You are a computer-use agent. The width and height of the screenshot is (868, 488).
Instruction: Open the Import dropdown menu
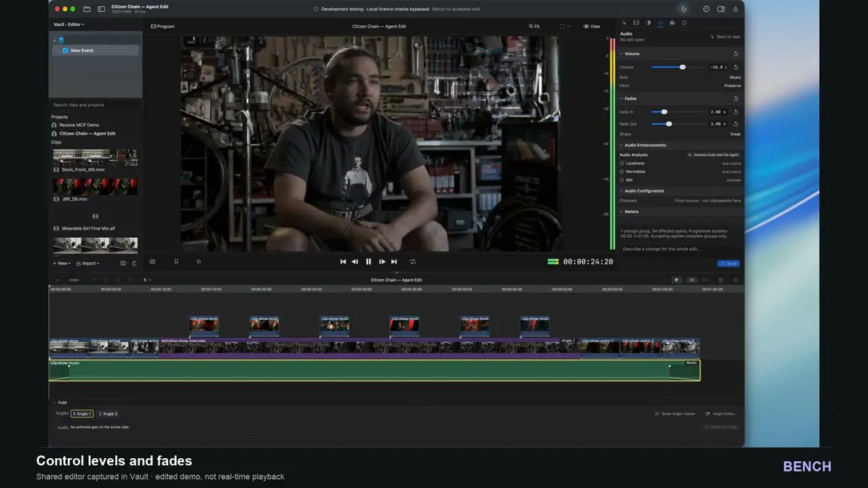click(x=88, y=263)
